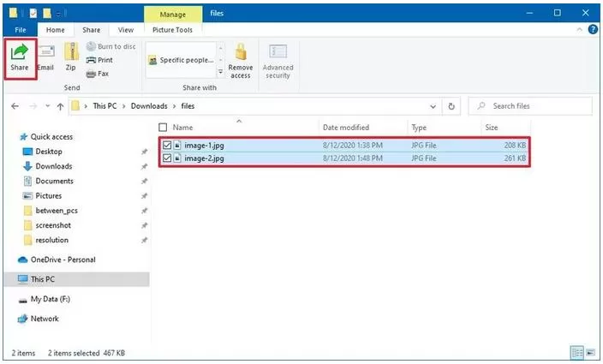The width and height of the screenshot is (603, 364).
Task: Open Network in navigation pane
Action: tap(45, 319)
